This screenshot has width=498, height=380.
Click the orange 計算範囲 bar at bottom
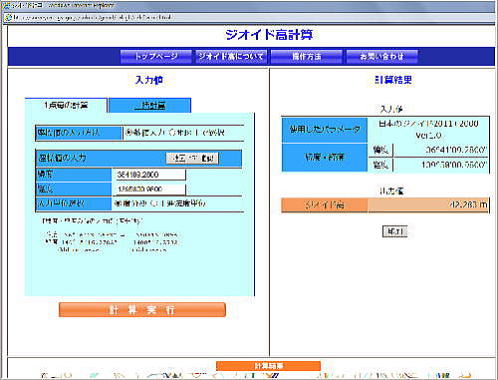click(x=268, y=366)
